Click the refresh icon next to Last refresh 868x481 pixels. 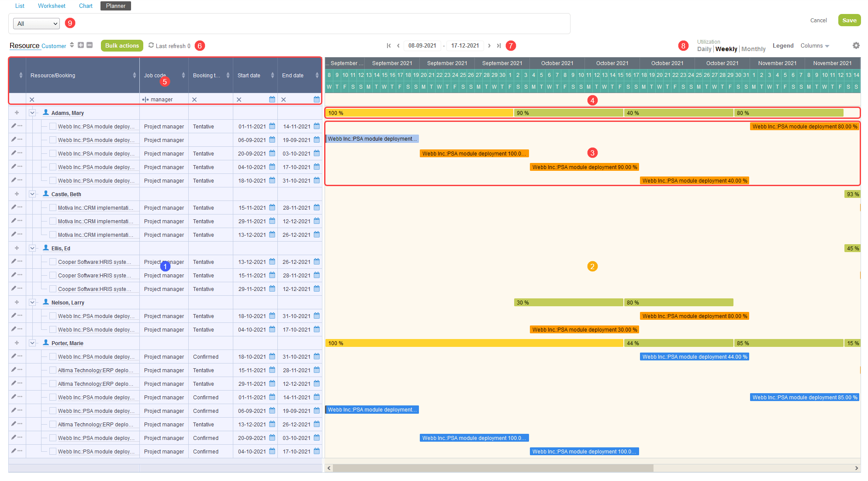151,45
